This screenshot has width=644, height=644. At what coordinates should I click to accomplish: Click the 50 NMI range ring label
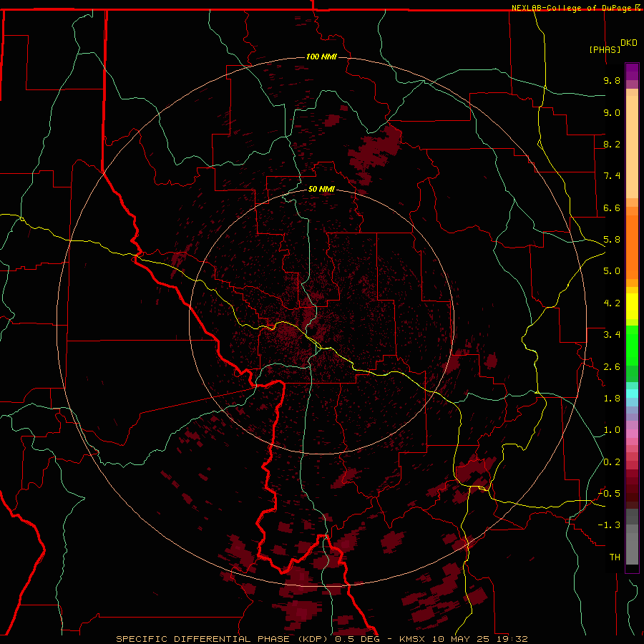321,190
